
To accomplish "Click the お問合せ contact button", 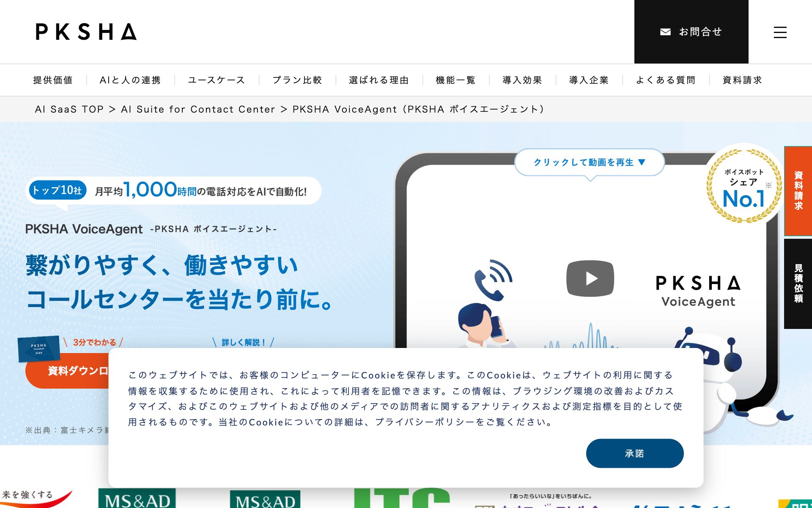I will pos(691,32).
